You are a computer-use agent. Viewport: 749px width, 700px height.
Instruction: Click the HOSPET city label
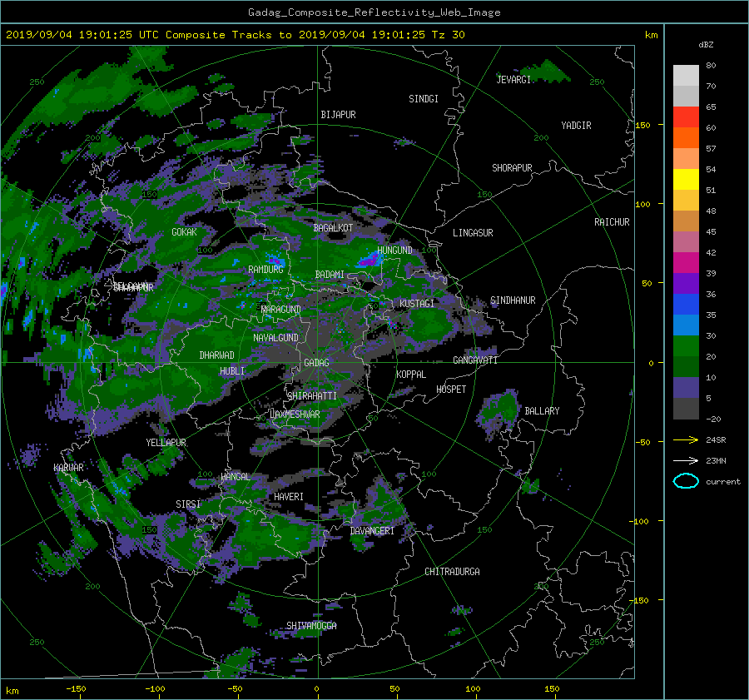pyautogui.click(x=451, y=390)
